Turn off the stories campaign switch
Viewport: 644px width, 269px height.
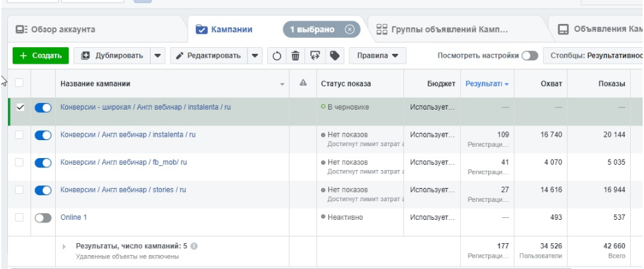tap(43, 191)
